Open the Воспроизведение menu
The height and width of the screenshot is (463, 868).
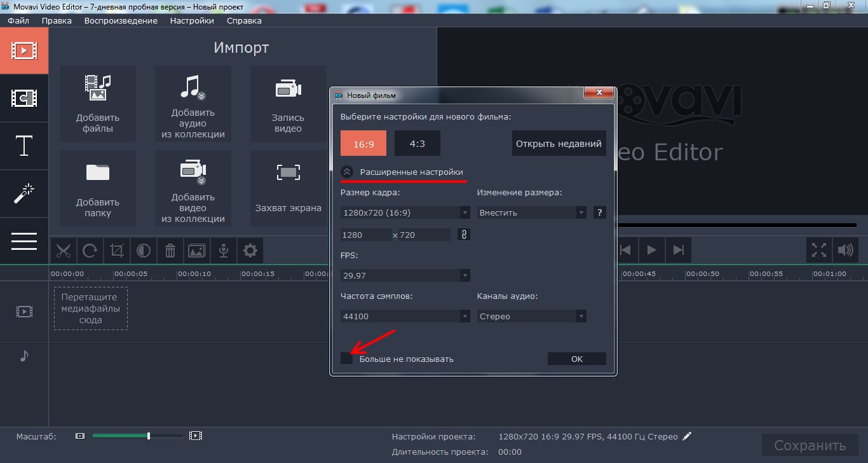pos(121,20)
